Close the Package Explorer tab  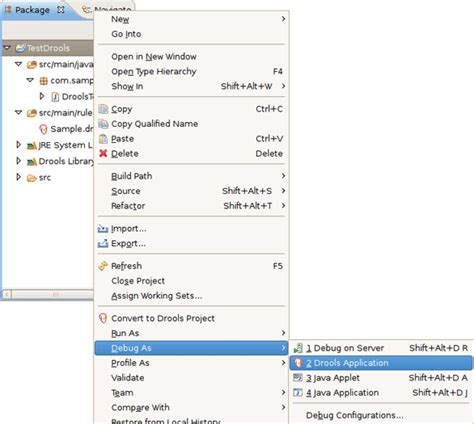[x=61, y=10]
